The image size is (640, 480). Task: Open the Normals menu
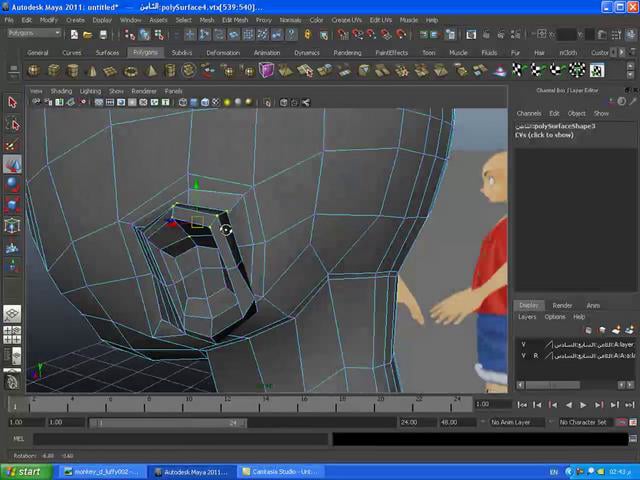pos(290,20)
